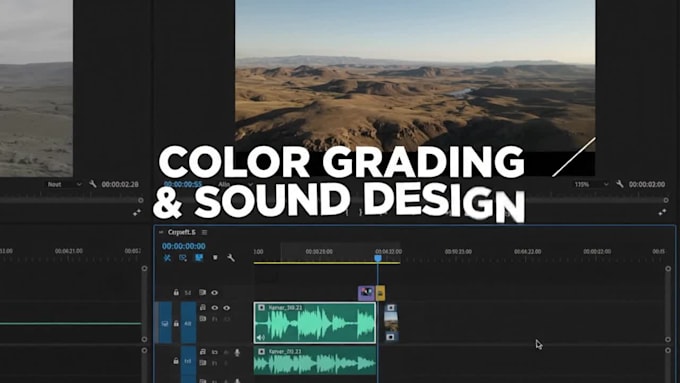Click the source monitor video preview
The height and width of the screenshot is (383, 680).
[x=36, y=88]
